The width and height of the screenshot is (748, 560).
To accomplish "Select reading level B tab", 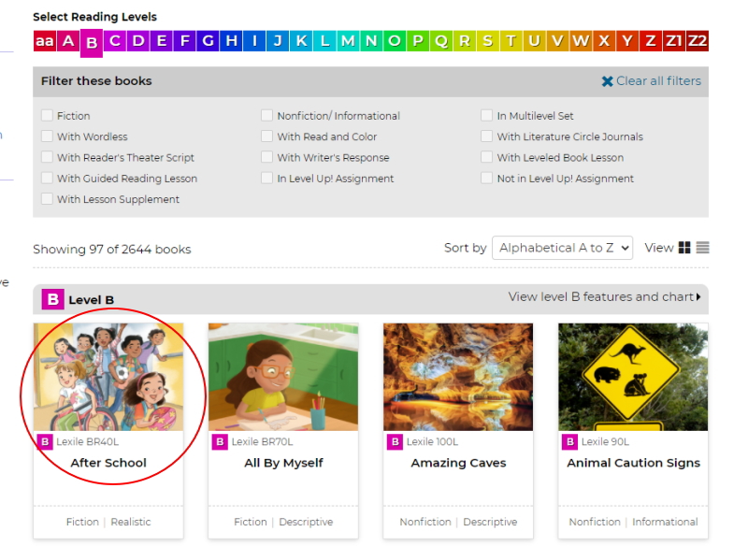I will pyautogui.click(x=92, y=43).
